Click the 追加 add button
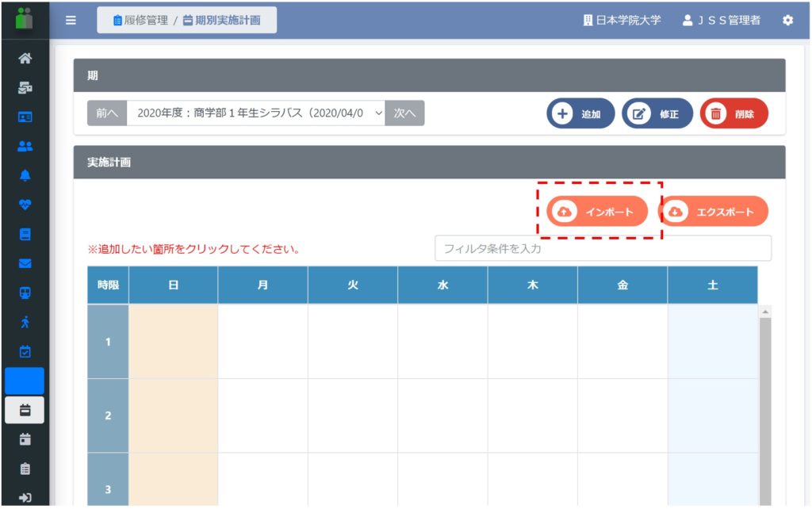812x509 pixels. pyautogui.click(x=580, y=113)
